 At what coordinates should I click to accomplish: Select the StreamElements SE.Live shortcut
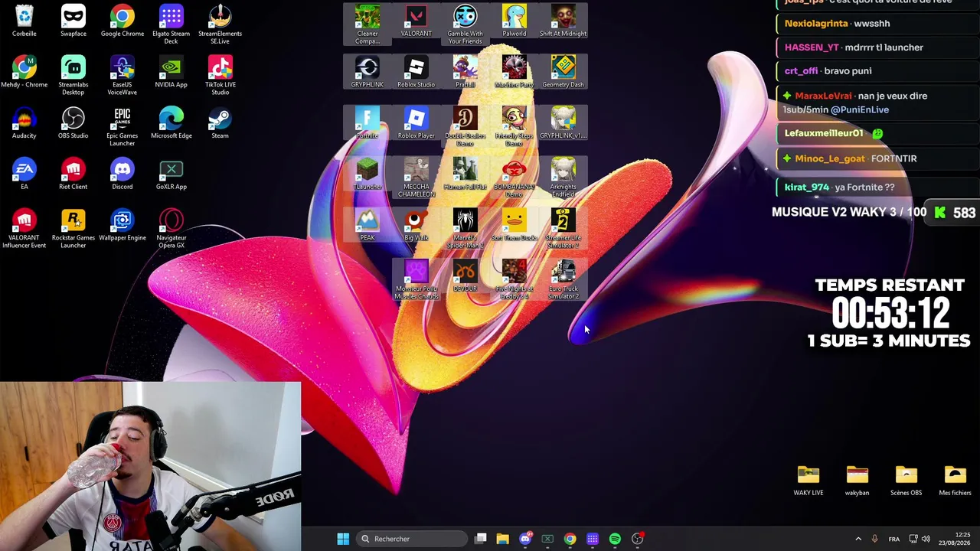point(220,25)
